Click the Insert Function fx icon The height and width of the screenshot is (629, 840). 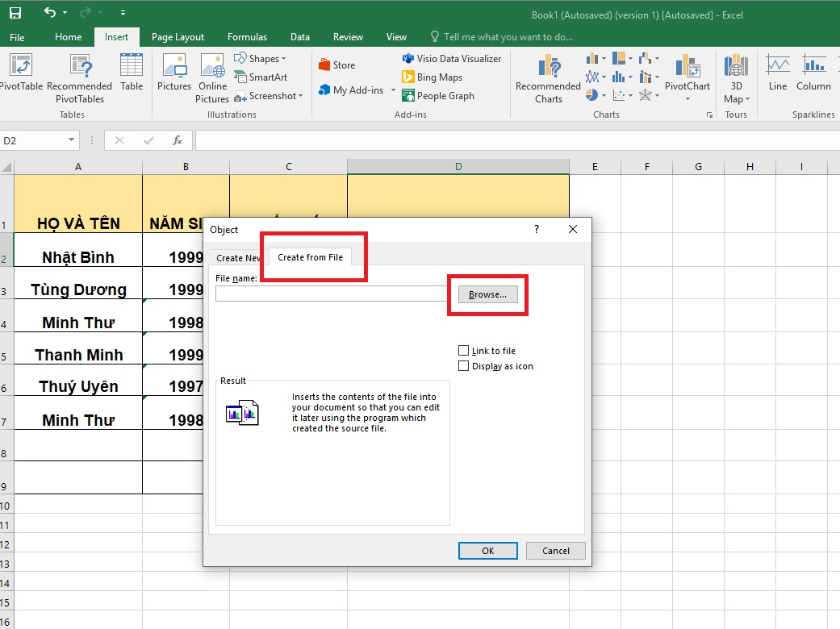178,140
